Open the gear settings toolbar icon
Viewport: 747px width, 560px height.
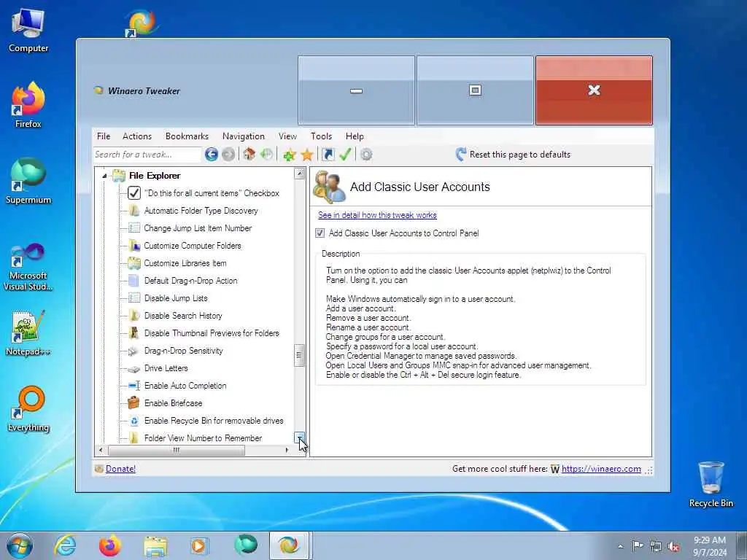click(366, 155)
